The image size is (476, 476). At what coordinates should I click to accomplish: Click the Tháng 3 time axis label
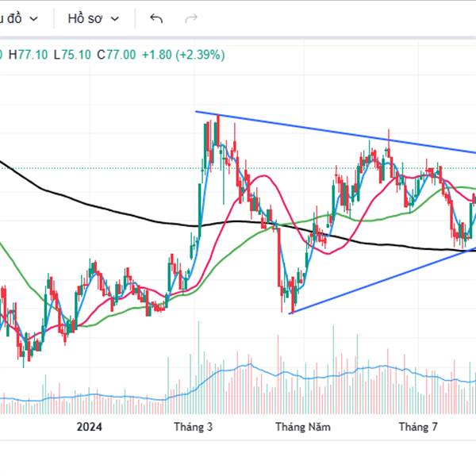[194, 427]
